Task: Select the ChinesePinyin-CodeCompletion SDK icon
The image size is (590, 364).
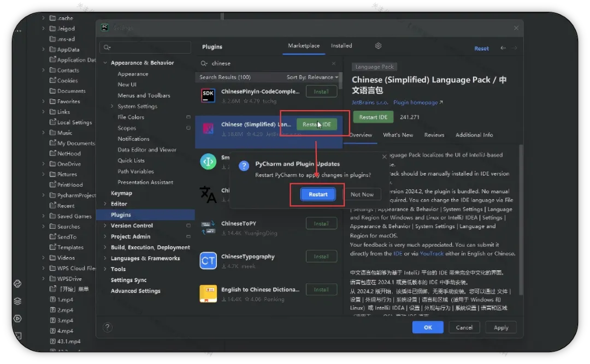Action: [208, 96]
